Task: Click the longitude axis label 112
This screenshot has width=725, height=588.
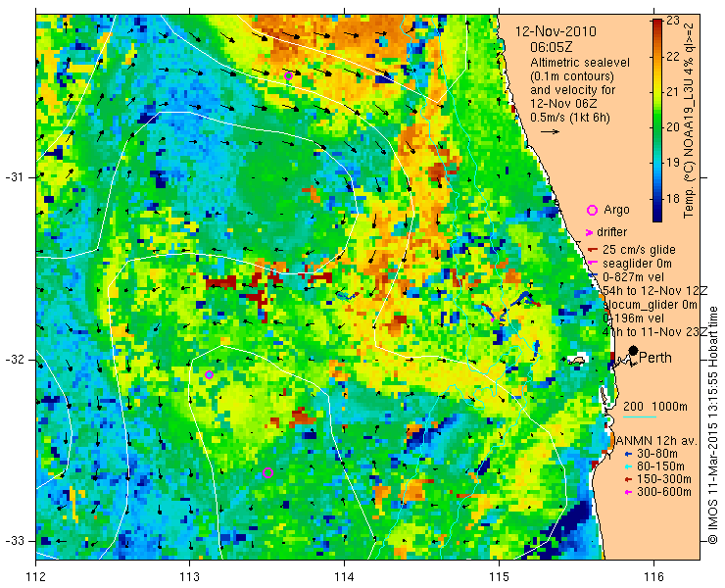Action: pos(35,577)
